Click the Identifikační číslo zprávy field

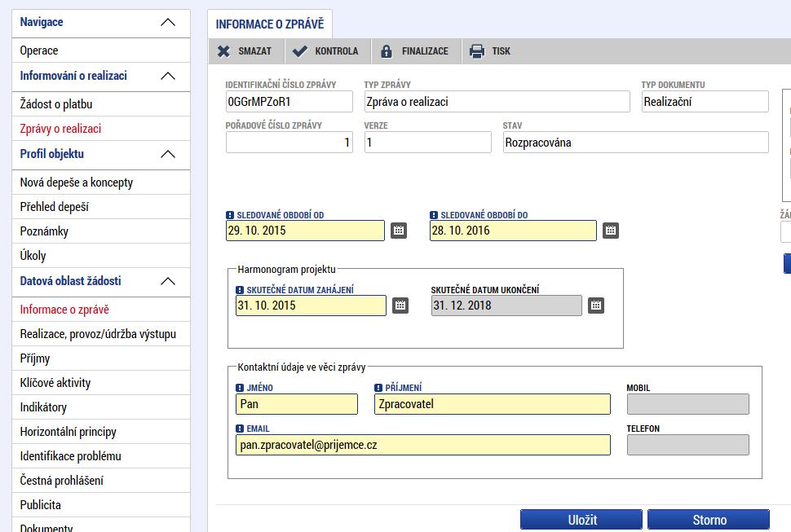[x=289, y=102]
